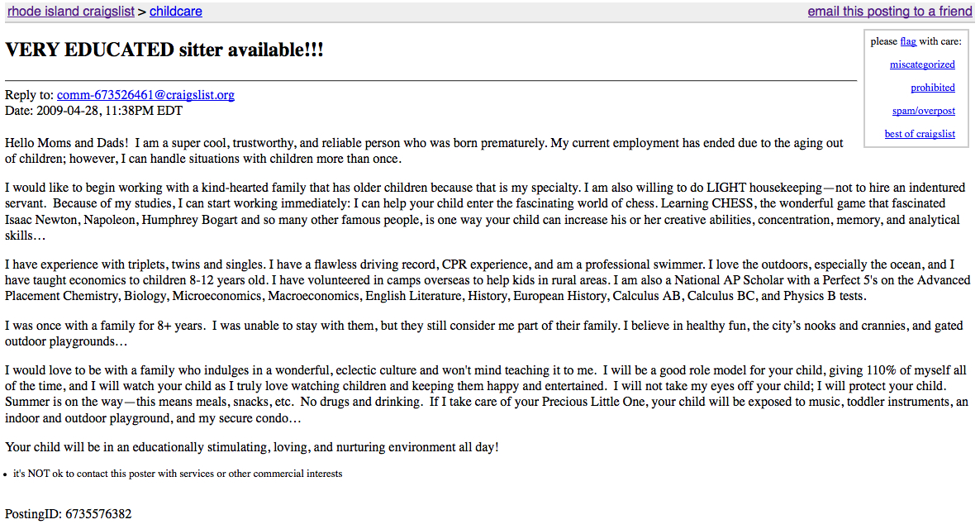Image resolution: width=980 pixels, height=529 pixels.
Task: Click the "Reply to:" label text
Action: pos(29,95)
